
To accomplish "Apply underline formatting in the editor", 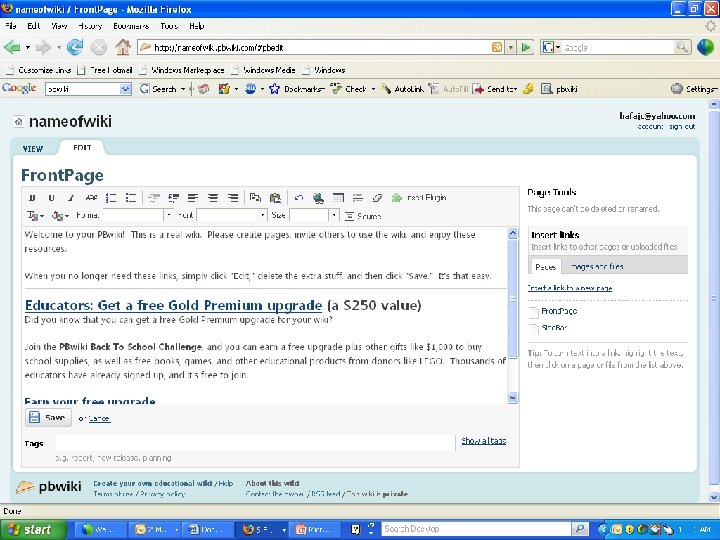I will click(51, 198).
